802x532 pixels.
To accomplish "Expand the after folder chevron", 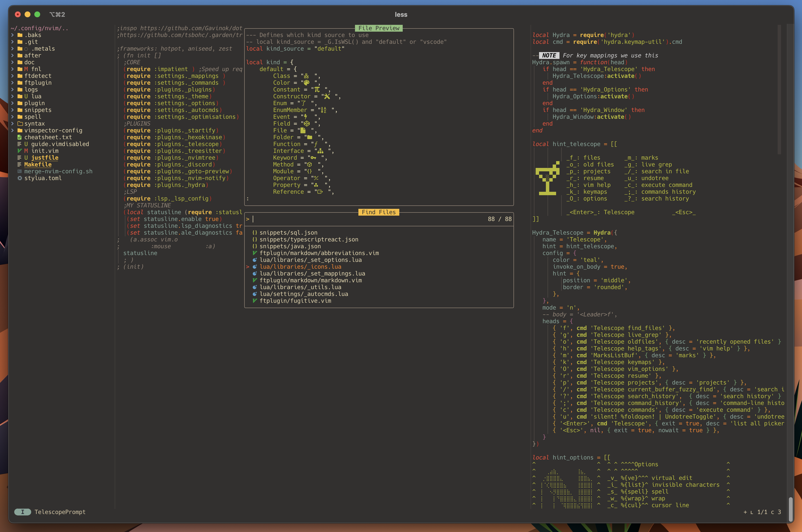I will [x=13, y=56].
